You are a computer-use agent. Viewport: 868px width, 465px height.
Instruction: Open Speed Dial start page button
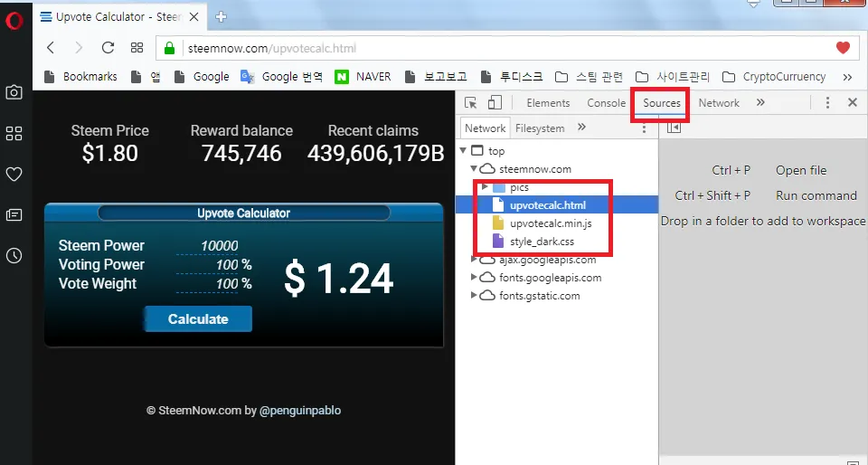click(137, 48)
